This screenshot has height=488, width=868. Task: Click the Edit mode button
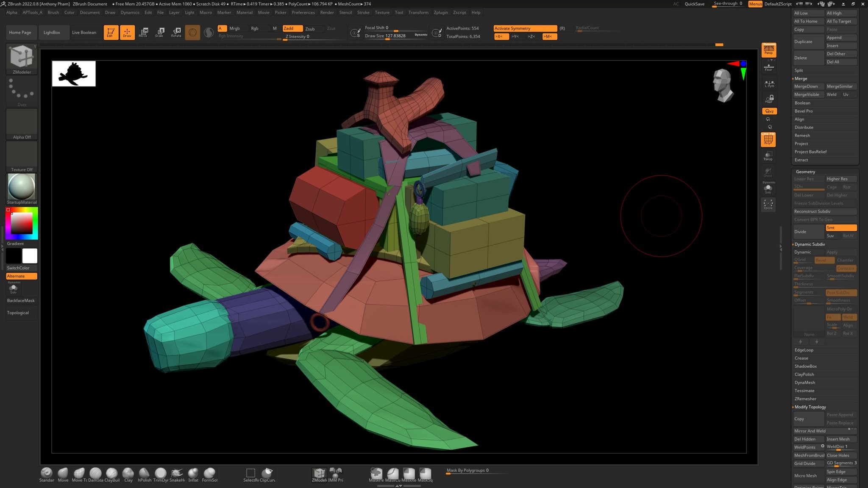[111, 32]
